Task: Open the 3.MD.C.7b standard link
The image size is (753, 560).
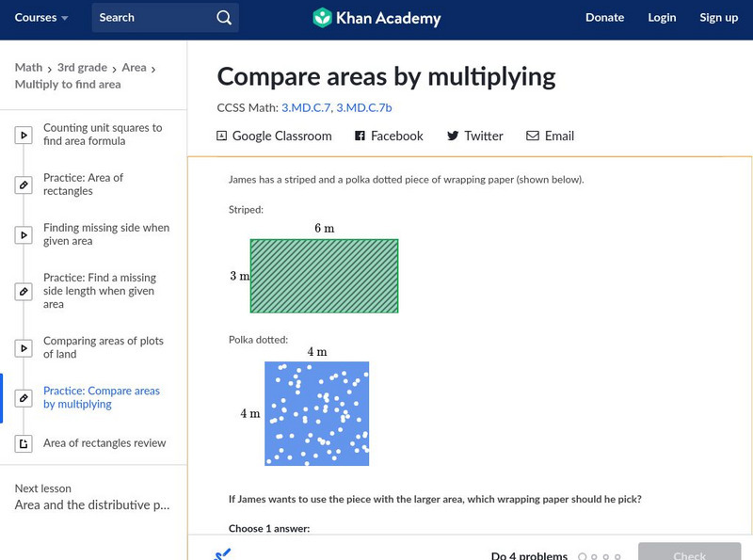Action: click(x=365, y=107)
